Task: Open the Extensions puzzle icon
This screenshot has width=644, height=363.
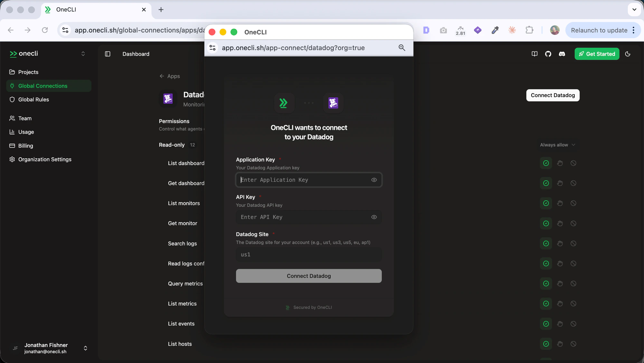Action: point(529,30)
